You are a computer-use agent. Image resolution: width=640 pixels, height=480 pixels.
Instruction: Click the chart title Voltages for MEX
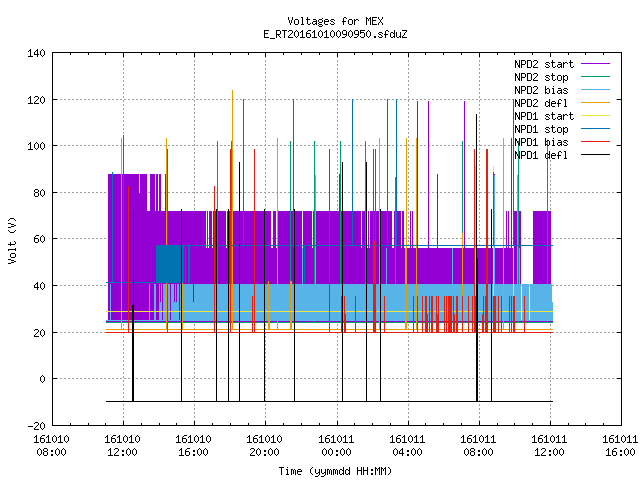[x=335, y=21]
